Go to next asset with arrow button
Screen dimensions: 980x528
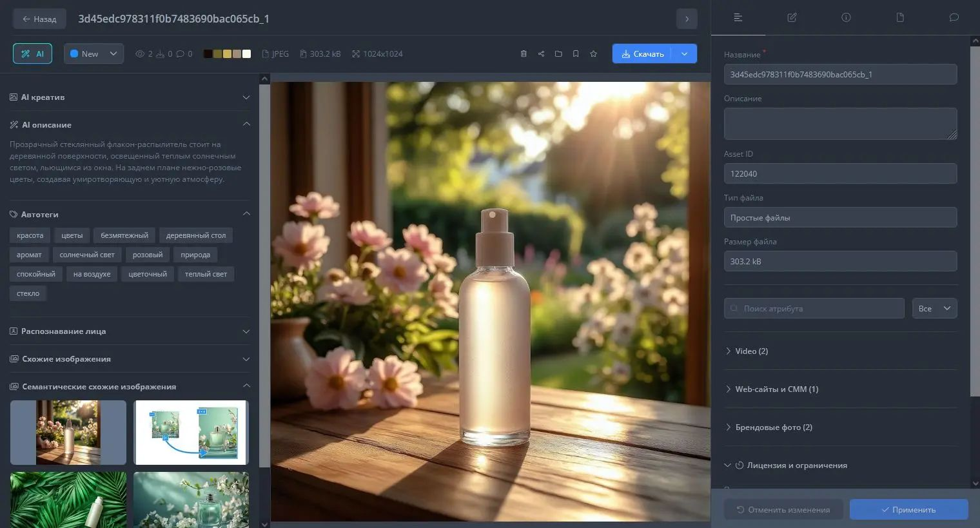(x=687, y=19)
